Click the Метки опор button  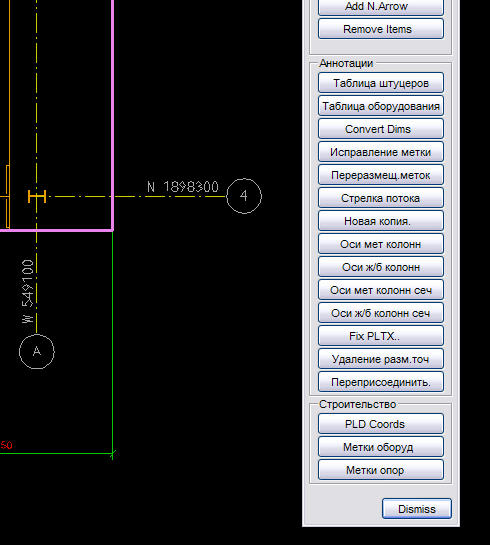coord(381,470)
